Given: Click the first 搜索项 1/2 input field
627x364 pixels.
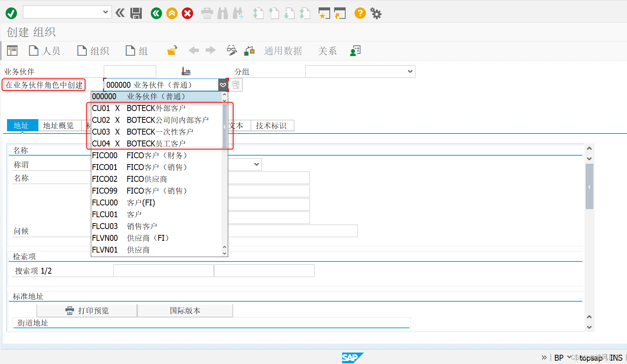Looking at the screenshot, I should pyautogui.click(x=164, y=271).
